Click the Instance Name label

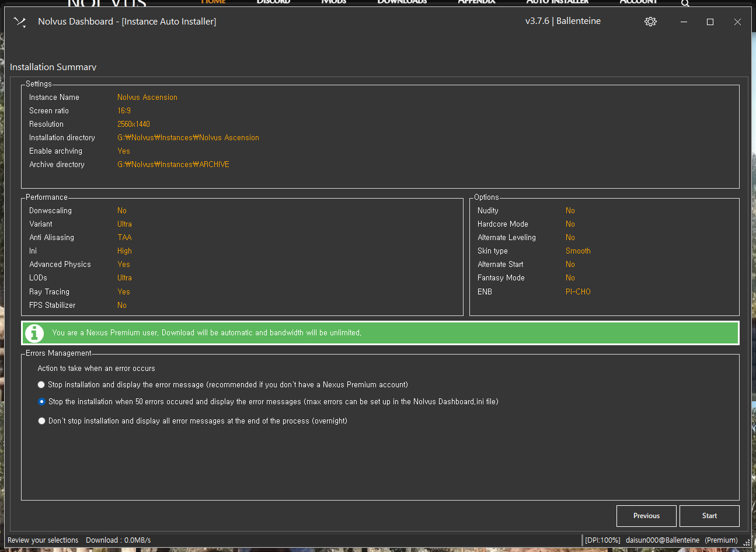[x=54, y=98]
